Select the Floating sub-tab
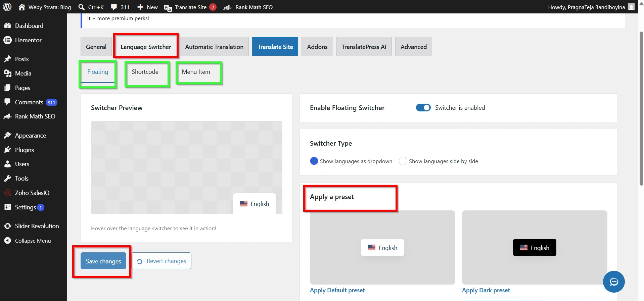 [98, 72]
